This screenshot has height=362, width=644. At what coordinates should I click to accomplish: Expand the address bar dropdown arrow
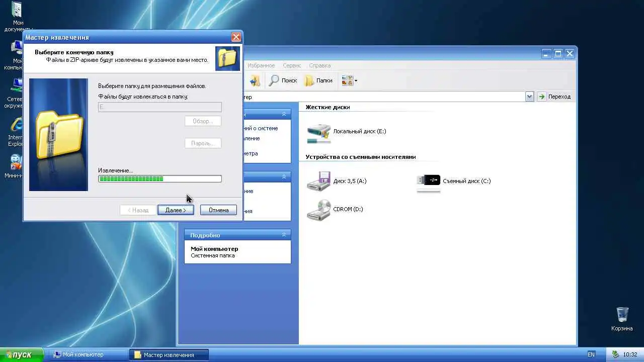click(x=529, y=97)
